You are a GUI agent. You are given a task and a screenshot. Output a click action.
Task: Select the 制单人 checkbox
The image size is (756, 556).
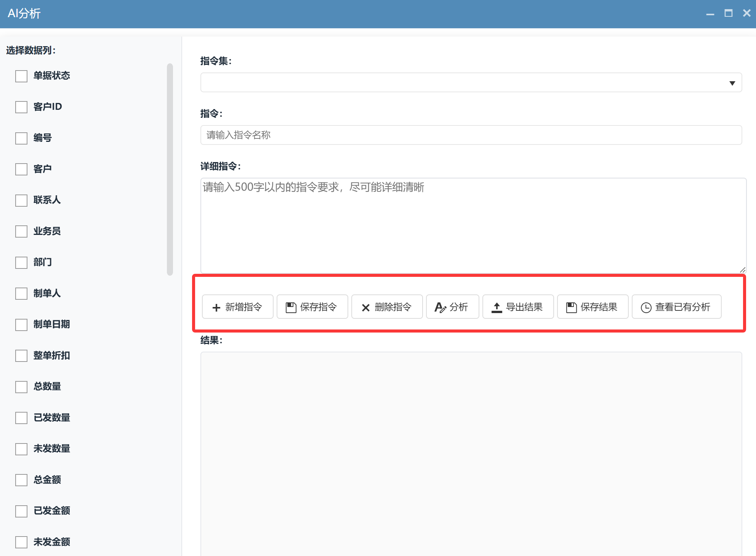pos(21,293)
